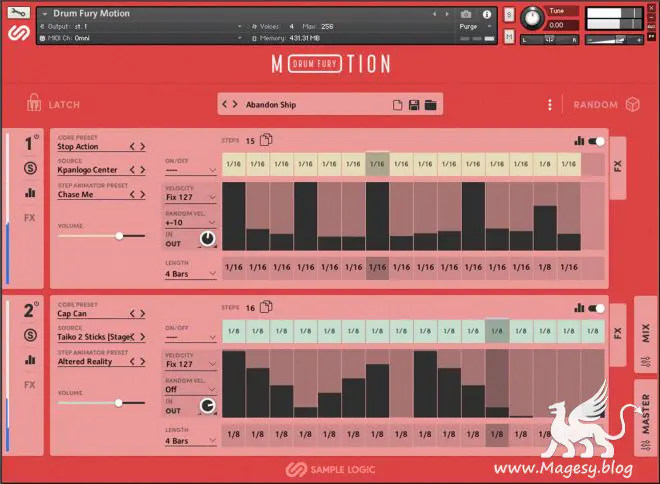660x484 pixels.
Task: Solo core 1 with S icon
Action: 30,168
